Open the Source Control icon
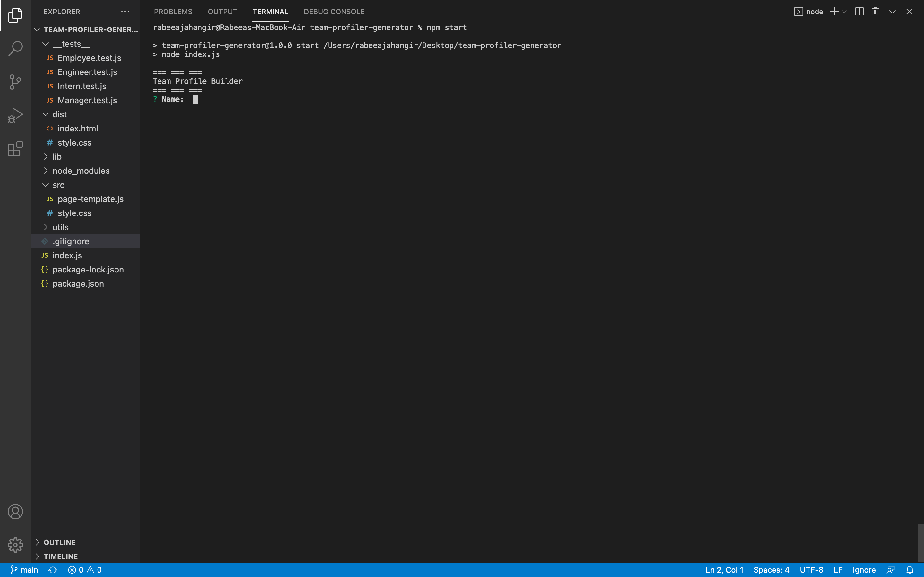924x577 pixels. pyautogui.click(x=15, y=81)
